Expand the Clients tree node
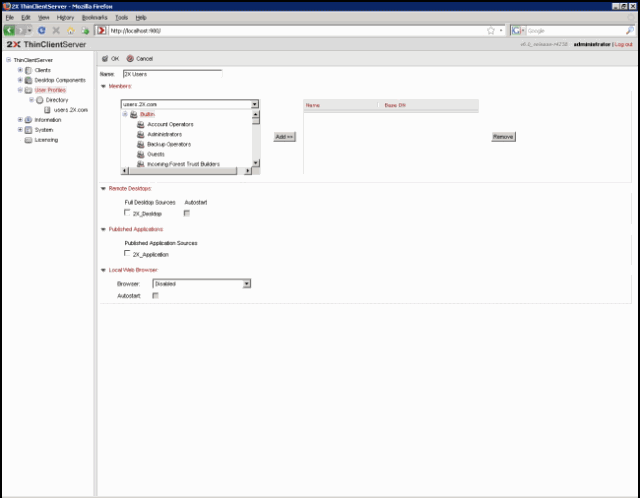Viewport: 640px width, 498px height. [x=20, y=70]
